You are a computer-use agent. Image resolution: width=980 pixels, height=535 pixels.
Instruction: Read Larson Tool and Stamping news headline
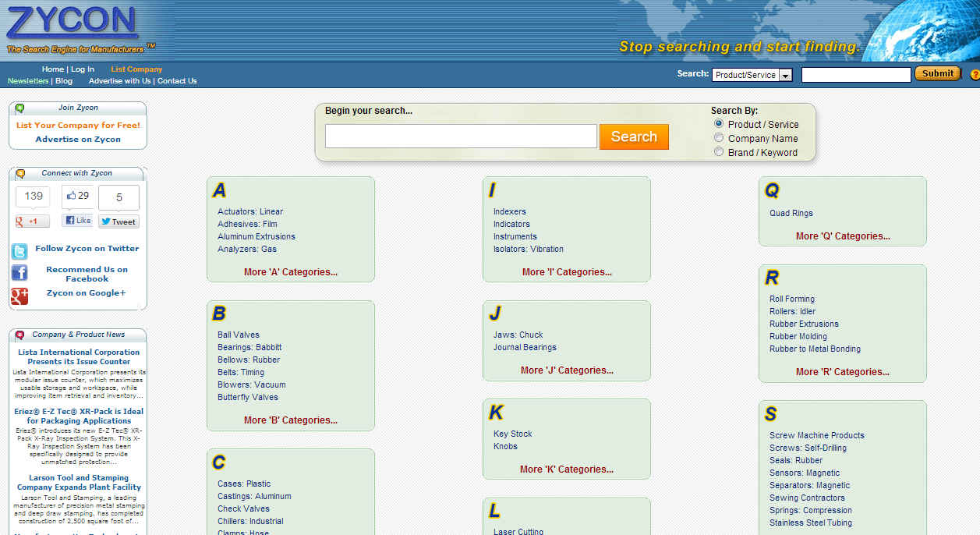click(x=79, y=483)
